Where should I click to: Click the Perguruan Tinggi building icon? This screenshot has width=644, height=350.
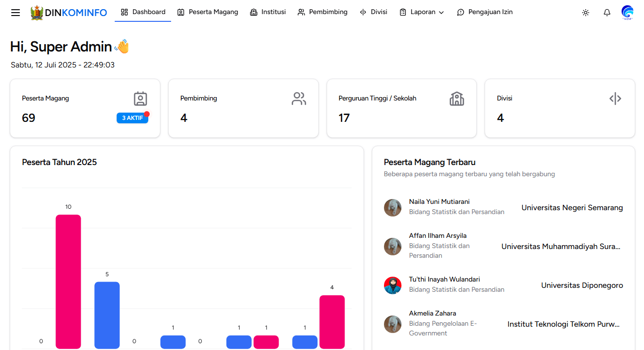pyautogui.click(x=457, y=99)
